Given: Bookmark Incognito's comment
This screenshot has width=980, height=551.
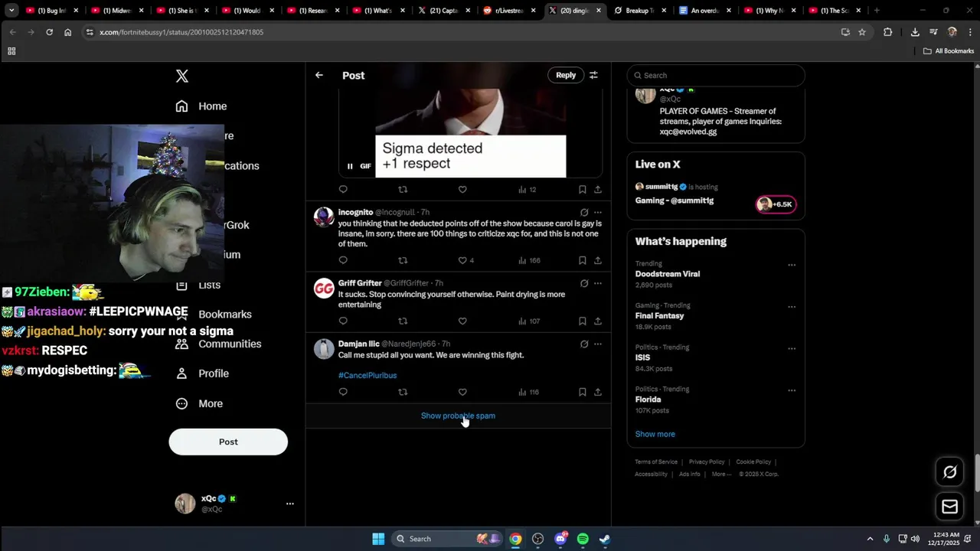Looking at the screenshot, I should point(583,260).
